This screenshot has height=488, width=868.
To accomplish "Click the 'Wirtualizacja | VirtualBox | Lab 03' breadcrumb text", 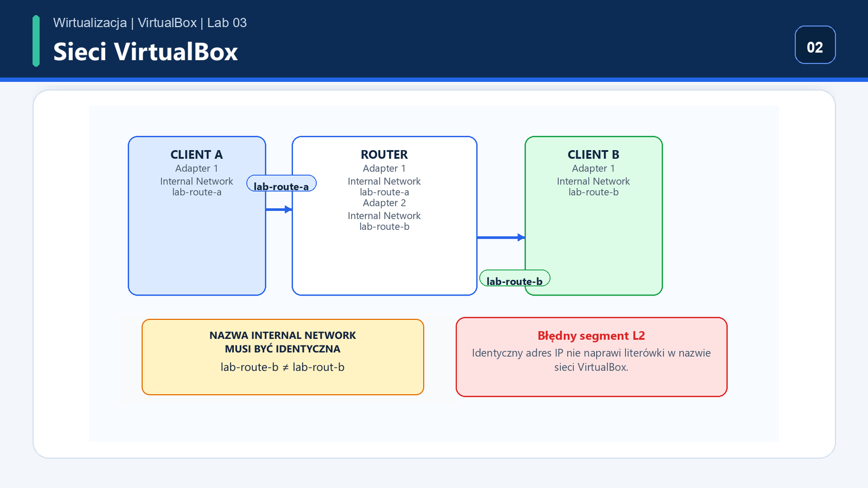I will point(150,23).
